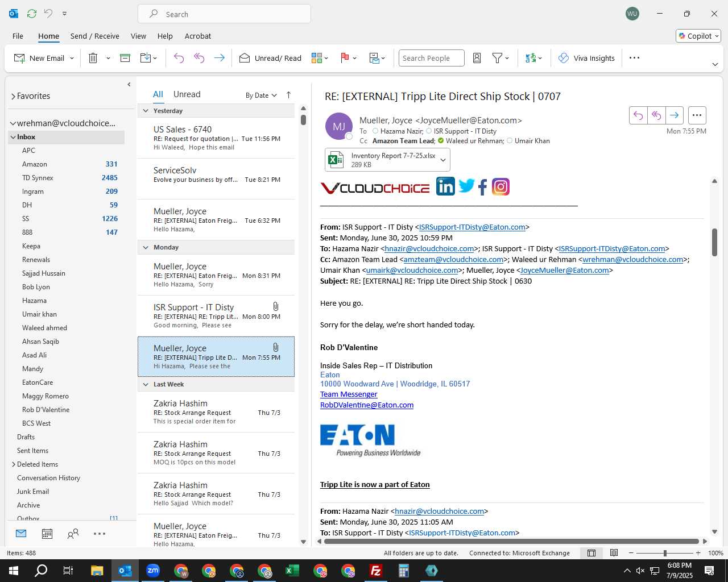Collapse the Yesterday message group
Screen dimensions: 728x582
pyautogui.click(x=146, y=111)
